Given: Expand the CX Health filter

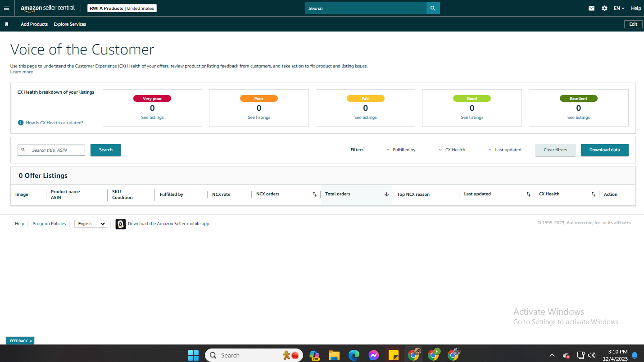Looking at the screenshot, I should [x=452, y=150].
